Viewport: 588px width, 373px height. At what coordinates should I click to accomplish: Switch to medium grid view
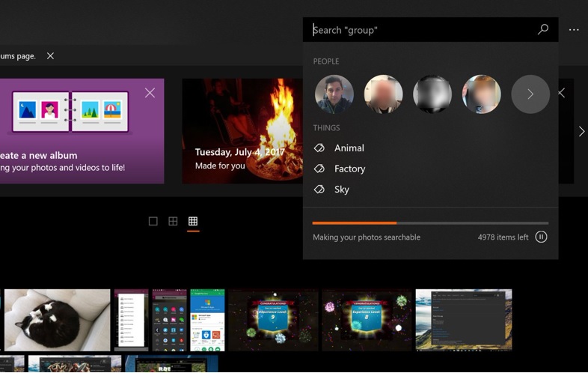(x=173, y=222)
